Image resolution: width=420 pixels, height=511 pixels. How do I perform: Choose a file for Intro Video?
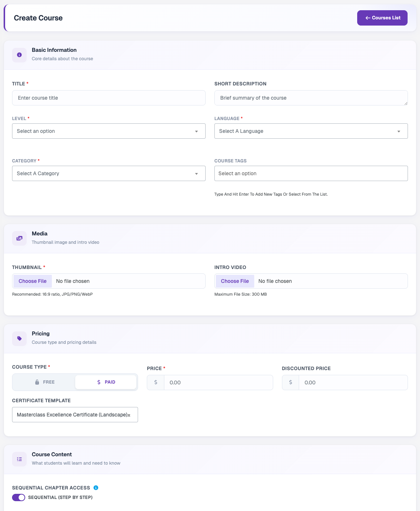click(x=235, y=281)
